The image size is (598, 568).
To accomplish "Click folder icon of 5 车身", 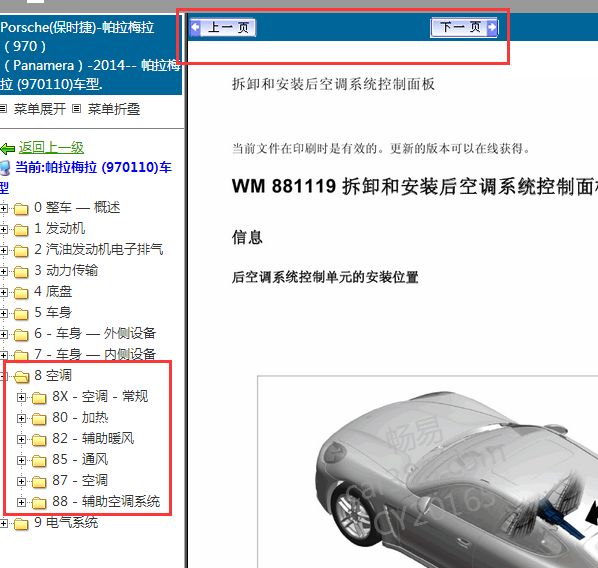I will pyautogui.click(x=21, y=314).
